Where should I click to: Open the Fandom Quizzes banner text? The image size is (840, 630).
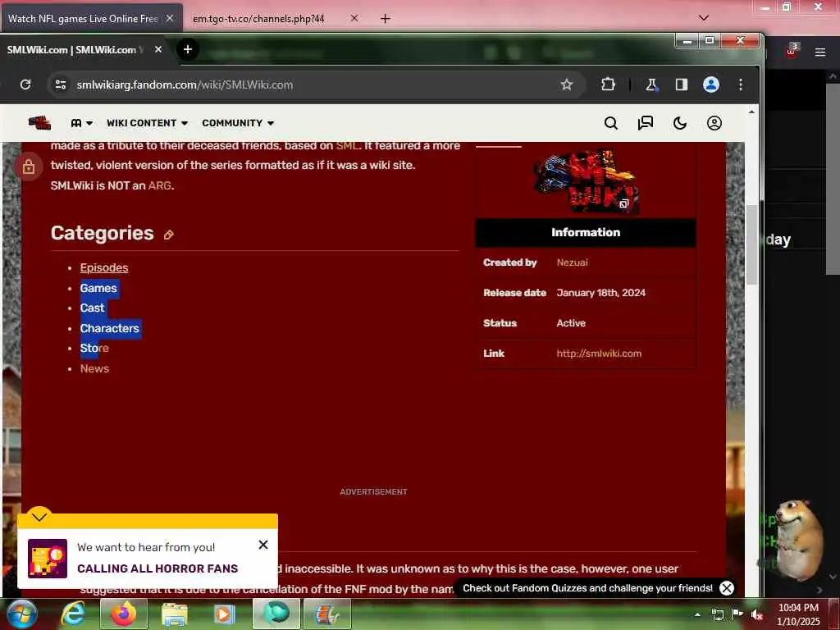coord(587,588)
